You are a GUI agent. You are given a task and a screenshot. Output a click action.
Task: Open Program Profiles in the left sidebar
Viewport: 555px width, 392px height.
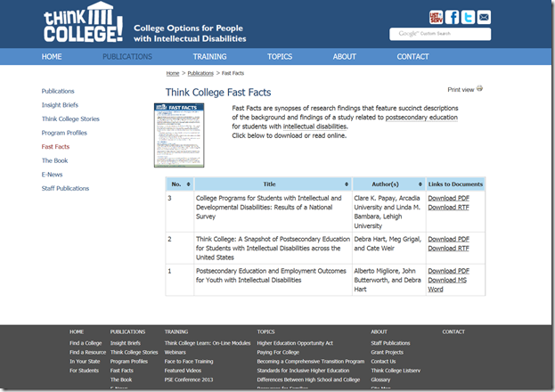coord(64,133)
